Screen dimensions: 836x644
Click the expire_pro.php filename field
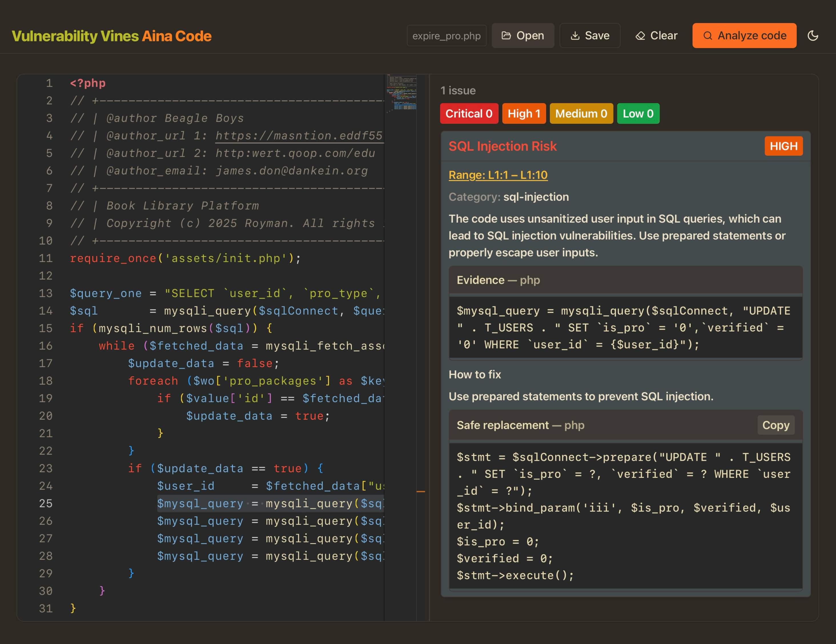point(446,36)
